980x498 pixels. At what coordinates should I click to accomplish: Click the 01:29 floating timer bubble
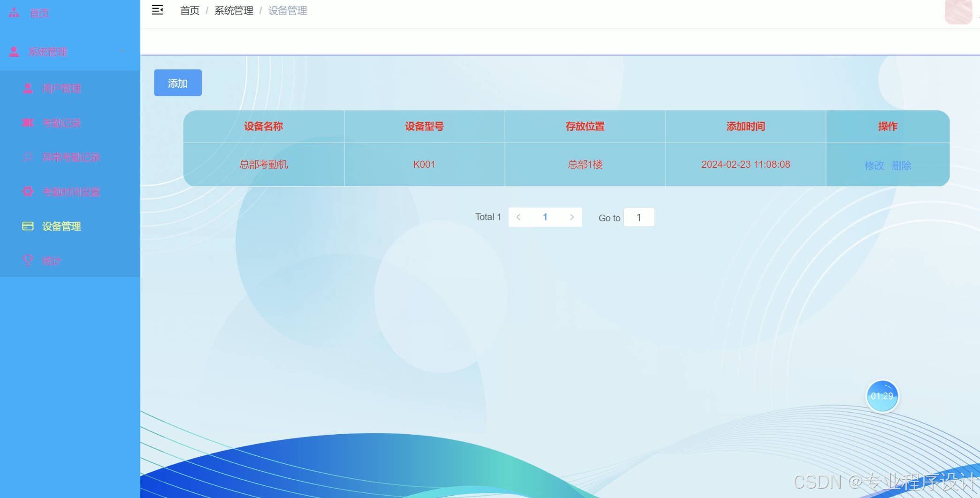pyautogui.click(x=882, y=396)
